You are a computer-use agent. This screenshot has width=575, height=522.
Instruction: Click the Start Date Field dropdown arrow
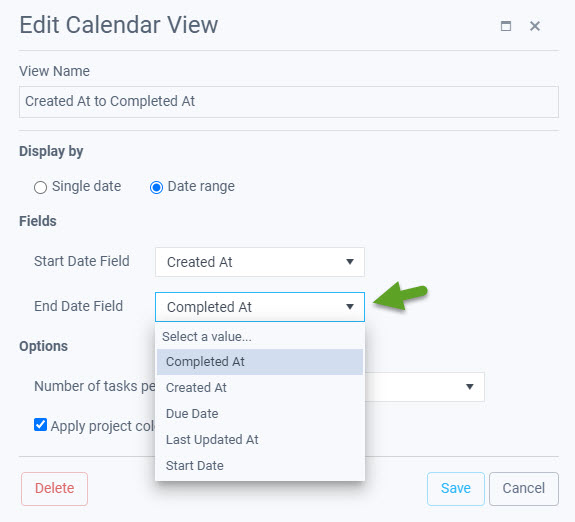click(x=350, y=262)
